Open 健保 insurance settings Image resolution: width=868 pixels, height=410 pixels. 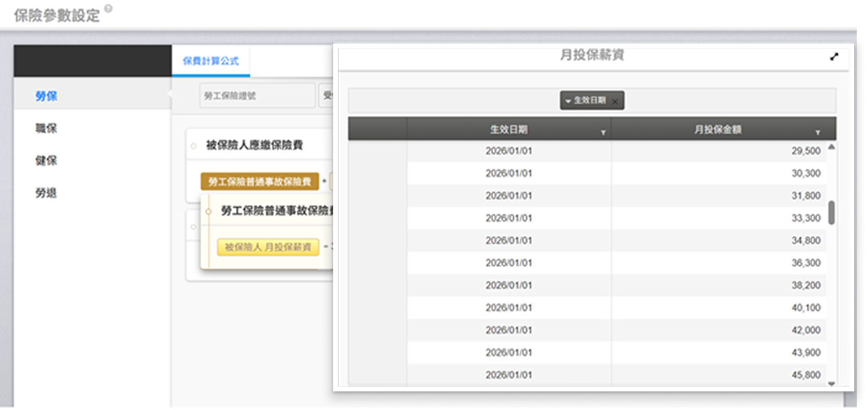(x=46, y=160)
